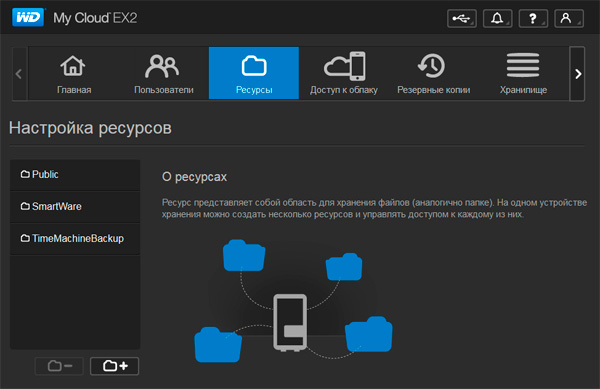
Task: Click the folder icon next to Public
Action: [25, 174]
